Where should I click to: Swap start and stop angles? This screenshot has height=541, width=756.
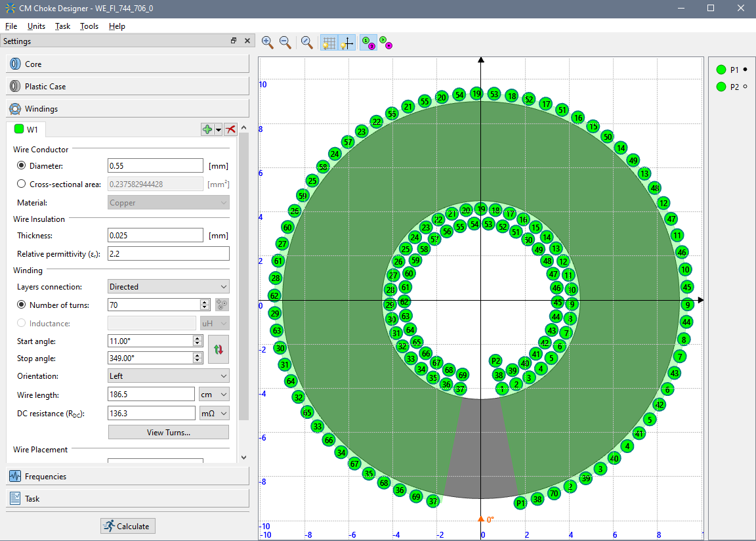tap(219, 349)
